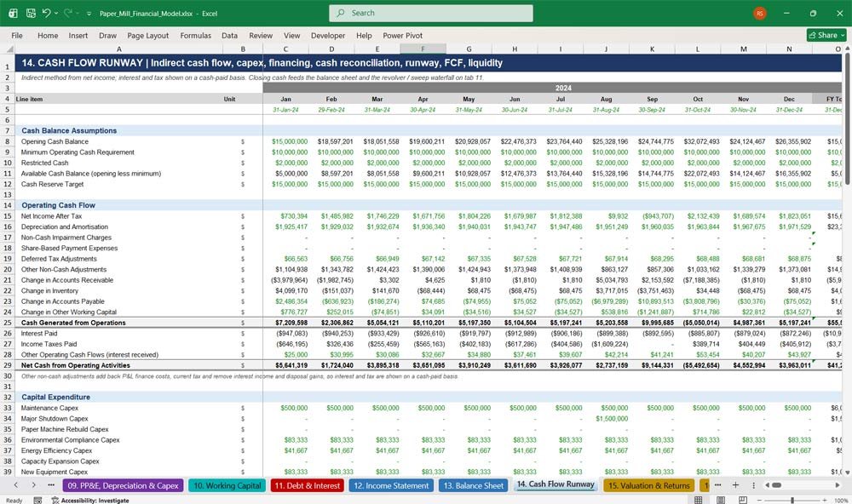Switch to Page Layout view icon
The image size is (852, 504).
tap(721, 500)
